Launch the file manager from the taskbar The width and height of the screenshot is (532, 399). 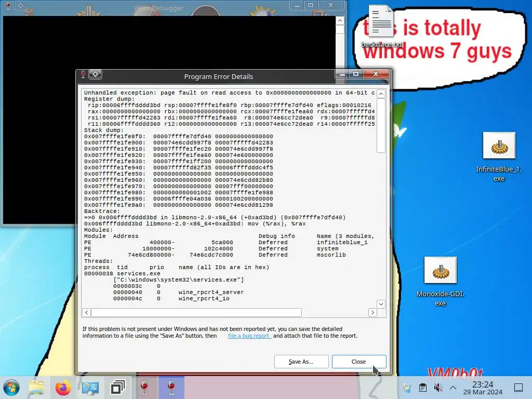(36, 388)
